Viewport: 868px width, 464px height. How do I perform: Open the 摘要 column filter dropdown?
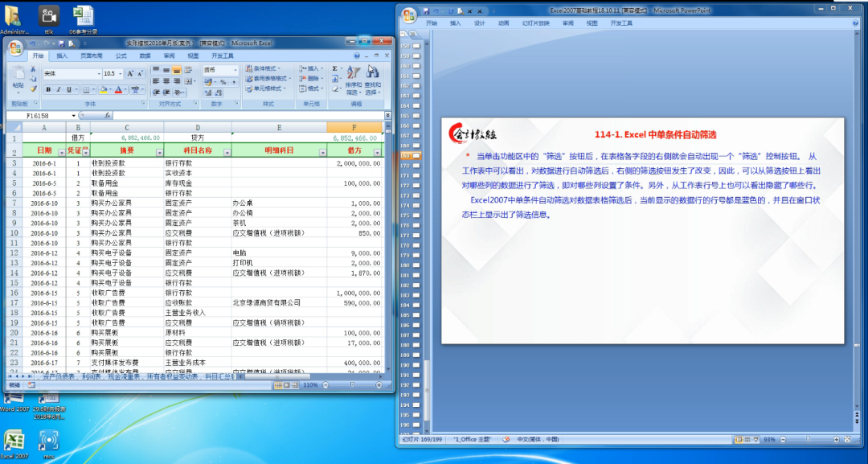pyautogui.click(x=159, y=152)
